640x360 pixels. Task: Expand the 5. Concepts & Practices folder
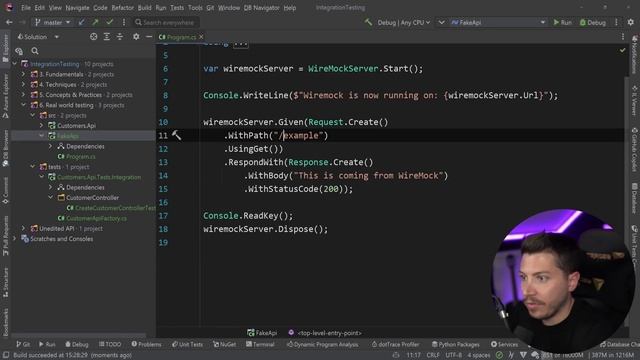click(23, 95)
